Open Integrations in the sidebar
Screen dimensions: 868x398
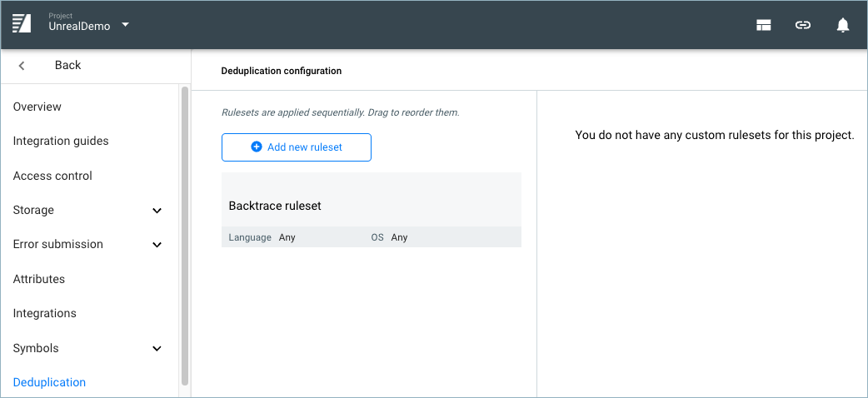click(x=45, y=314)
